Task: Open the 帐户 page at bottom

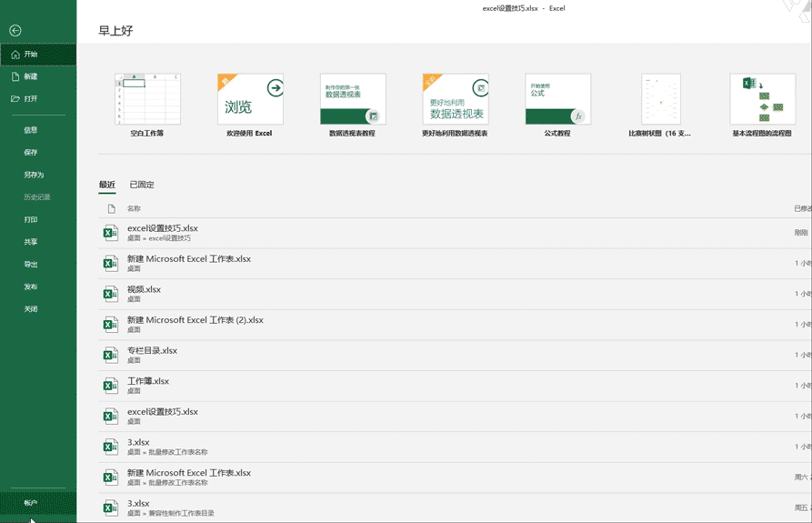Action: pyautogui.click(x=31, y=503)
